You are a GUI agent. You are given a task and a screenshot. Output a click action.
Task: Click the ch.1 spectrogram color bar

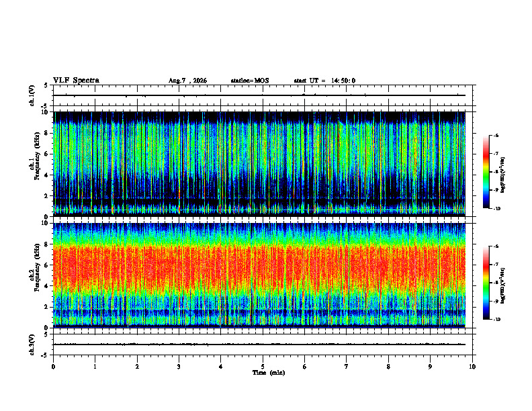coord(486,172)
